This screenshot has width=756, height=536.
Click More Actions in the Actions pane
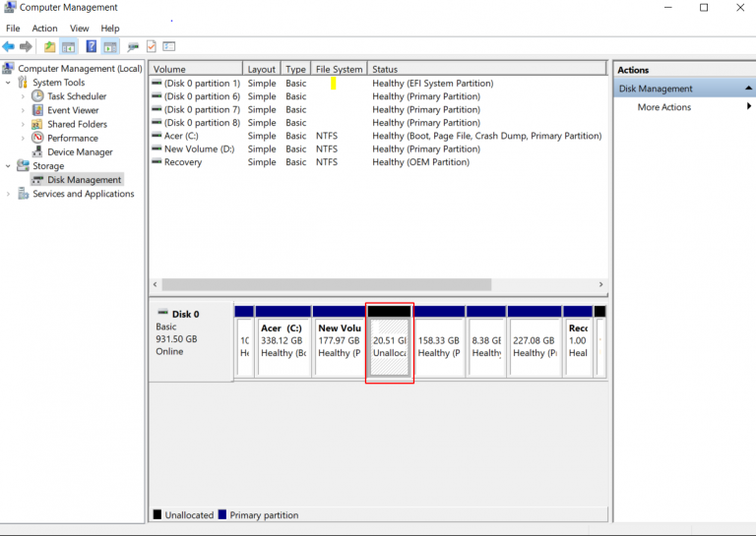click(664, 107)
